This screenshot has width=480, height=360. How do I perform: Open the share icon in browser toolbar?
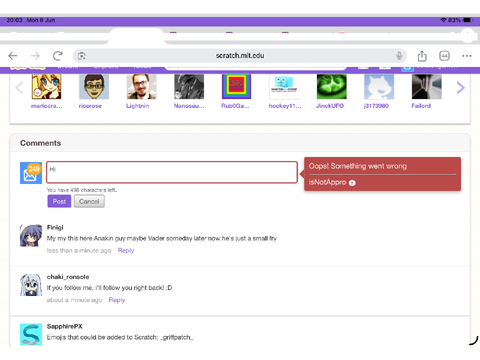[x=422, y=56]
